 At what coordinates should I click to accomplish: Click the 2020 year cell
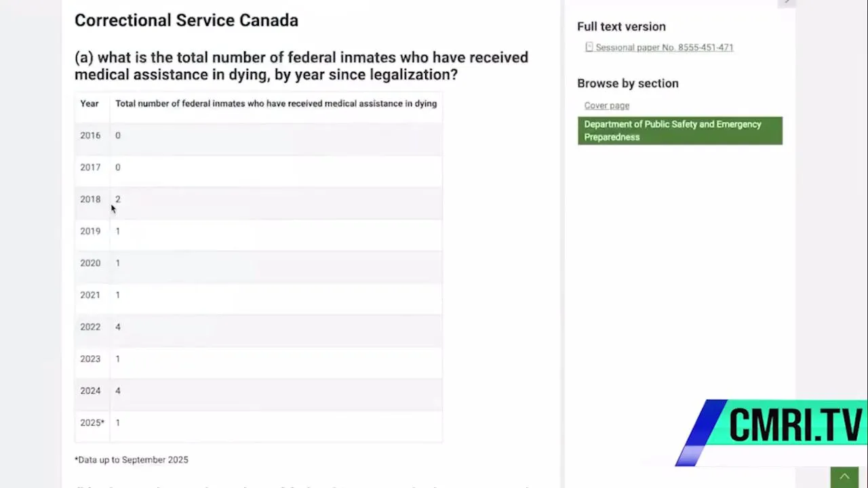coord(90,263)
